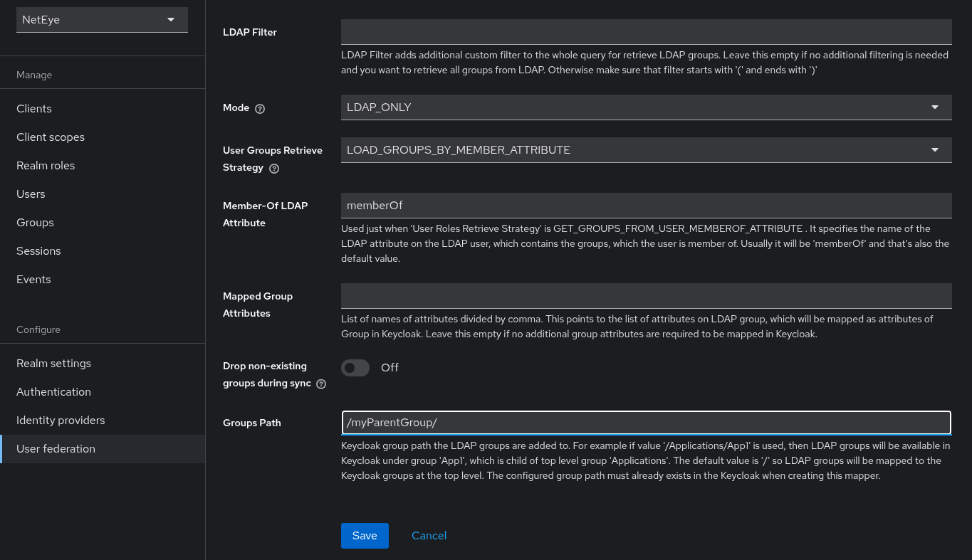The width and height of the screenshot is (972, 560).
Task: Click the Mode help question mark icon
Action: pyautogui.click(x=259, y=108)
